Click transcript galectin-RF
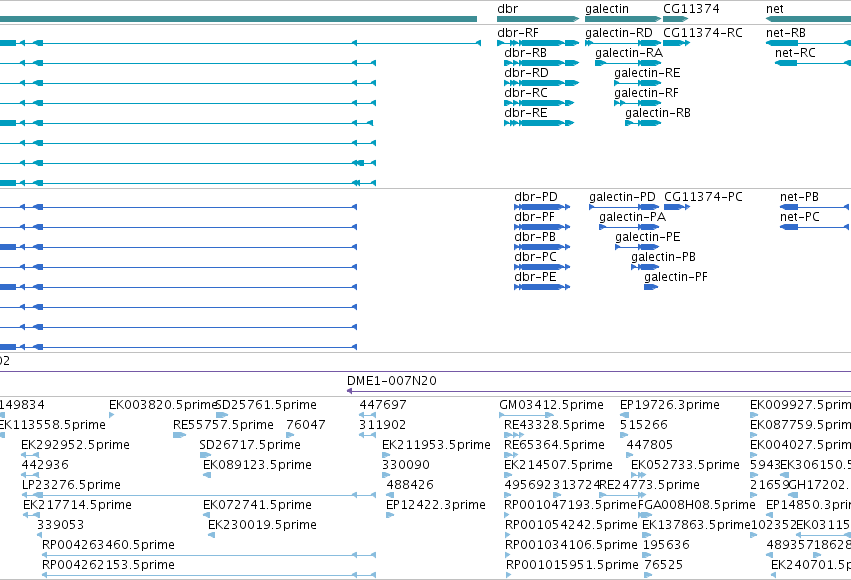Viewport: 851px width, 580px height. pyautogui.click(x=646, y=93)
